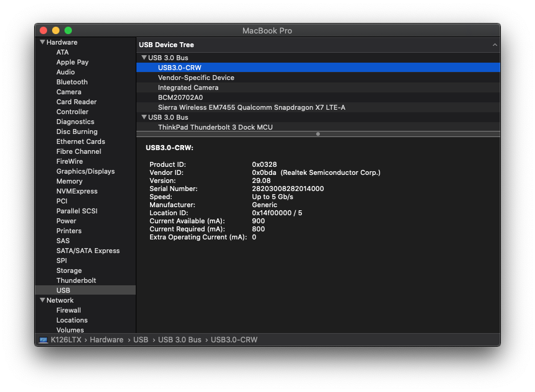The image size is (535, 392).
Task: Select Integrated Camera device row
Action: pos(318,87)
